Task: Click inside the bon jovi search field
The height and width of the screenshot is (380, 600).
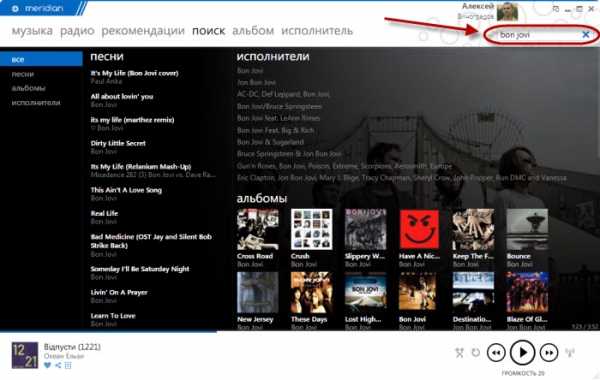Action: (536, 35)
